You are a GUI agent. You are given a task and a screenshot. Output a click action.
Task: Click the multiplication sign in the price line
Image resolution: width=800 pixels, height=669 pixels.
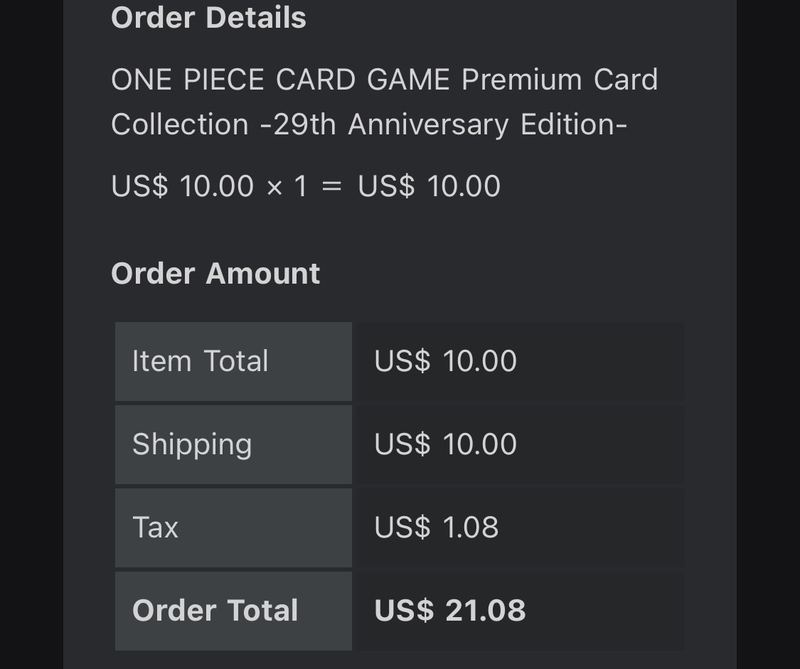(x=274, y=188)
